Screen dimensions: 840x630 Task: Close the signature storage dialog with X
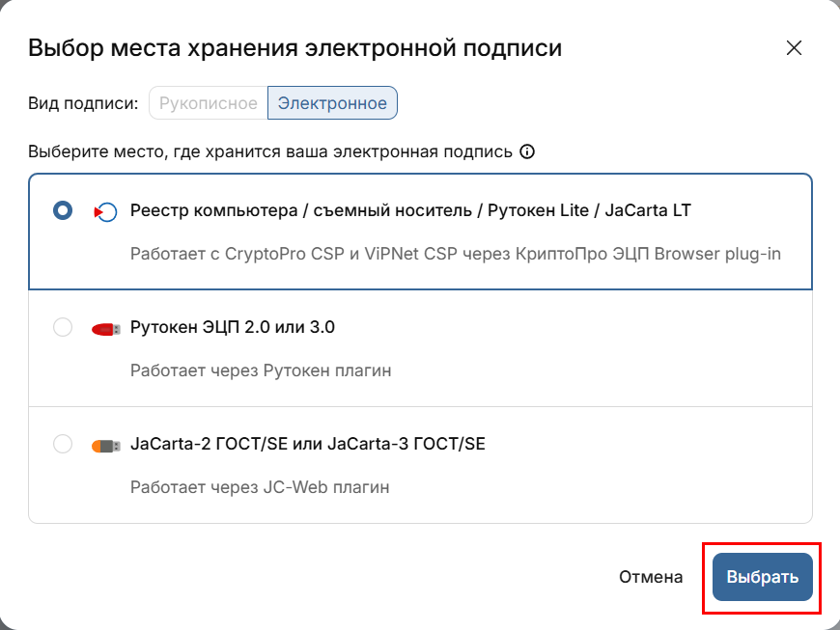click(794, 48)
